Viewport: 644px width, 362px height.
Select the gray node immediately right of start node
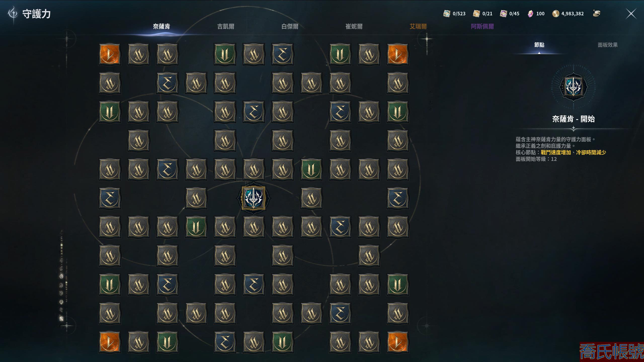(x=311, y=198)
